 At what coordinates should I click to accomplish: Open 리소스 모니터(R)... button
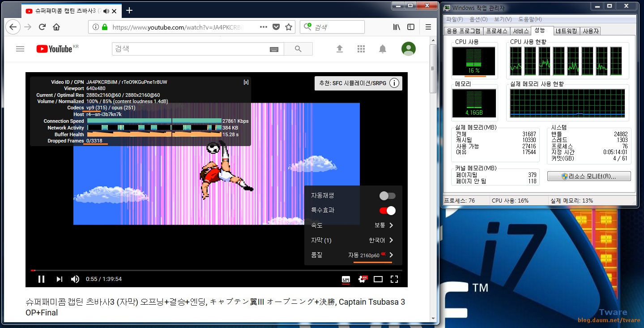pyautogui.click(x=589, y=176)
